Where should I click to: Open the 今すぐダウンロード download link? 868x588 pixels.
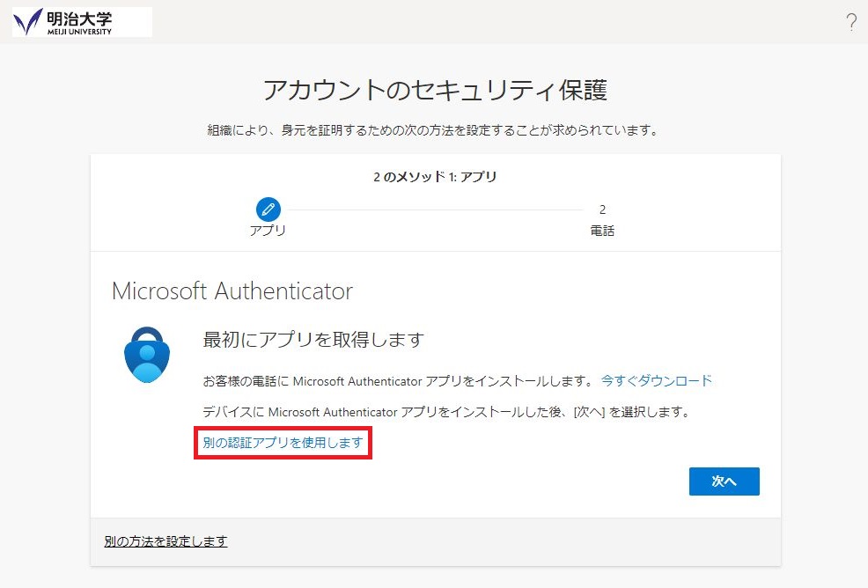pyautogui.click(x=657, y=381)
